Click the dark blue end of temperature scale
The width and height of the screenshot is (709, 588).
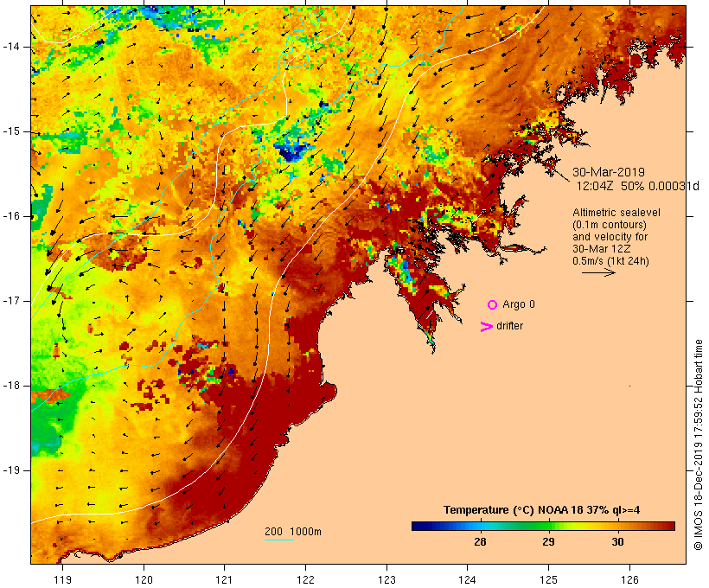pos(418,526)
